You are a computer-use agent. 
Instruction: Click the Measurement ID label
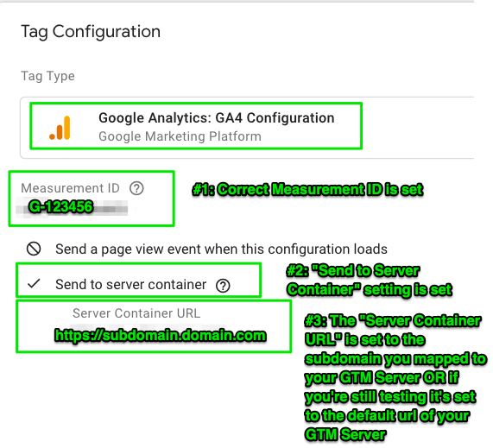[x=70, y=188]
